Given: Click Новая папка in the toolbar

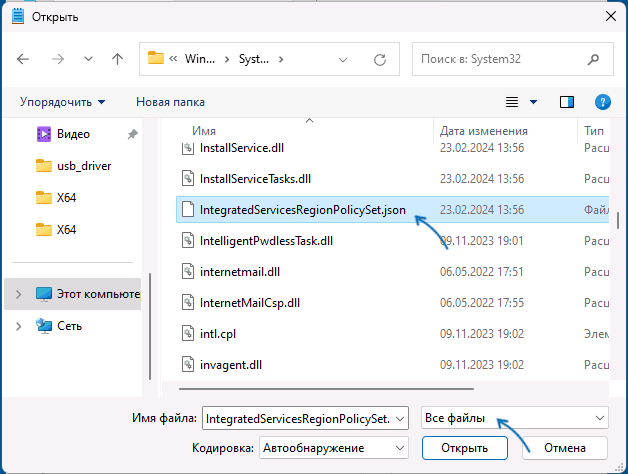Looking at the screenshot, I should click(x=170, y=102).
